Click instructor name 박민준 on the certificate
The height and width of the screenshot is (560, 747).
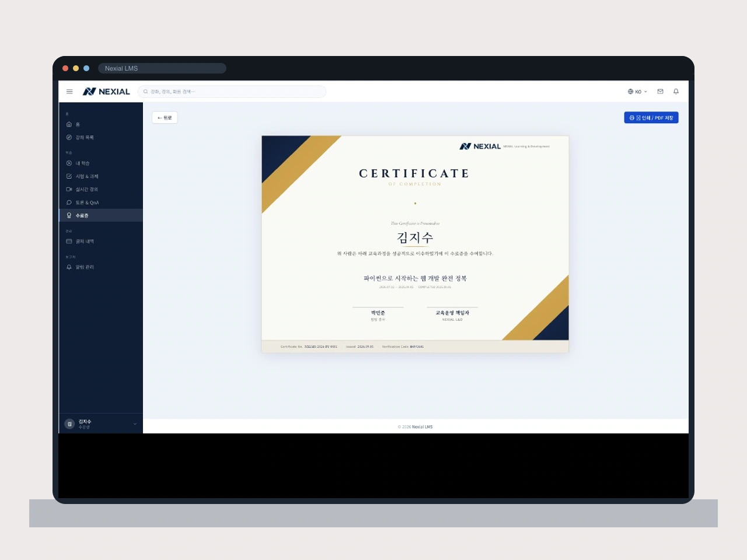(x=378, y=313)
